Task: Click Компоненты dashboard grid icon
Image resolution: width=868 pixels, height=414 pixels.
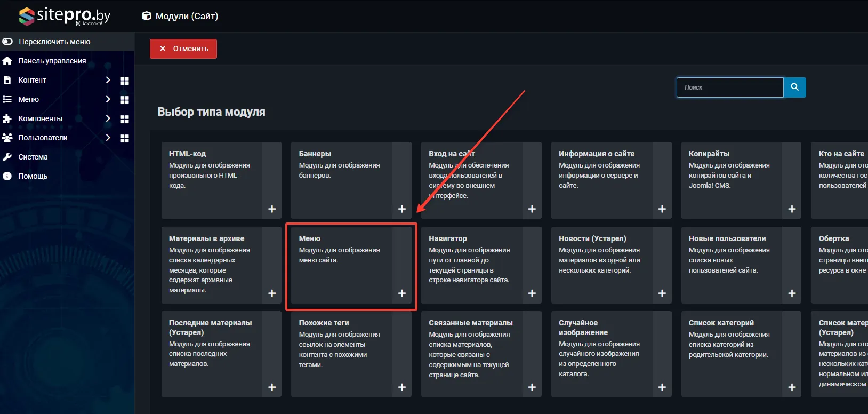Action: (125, 119)
